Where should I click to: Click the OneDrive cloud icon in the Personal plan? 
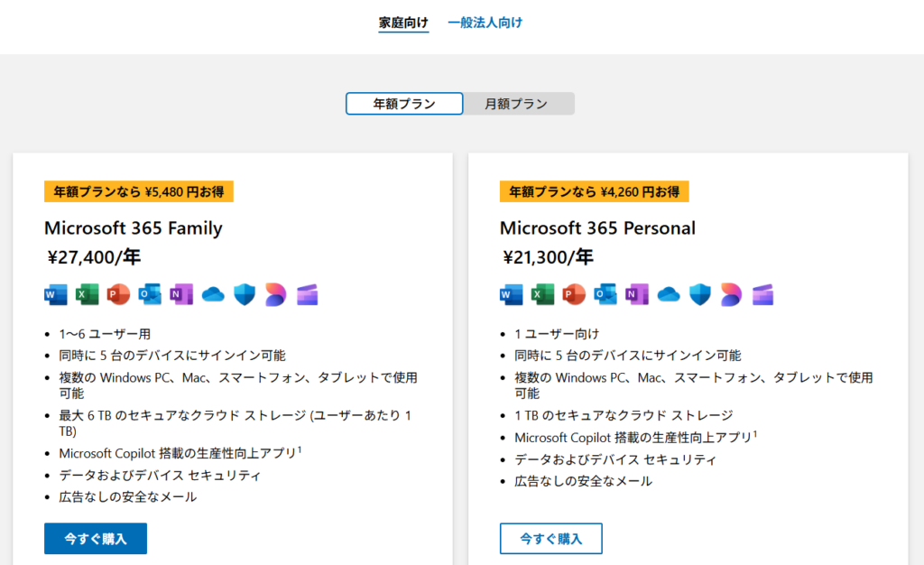[669, 294]
